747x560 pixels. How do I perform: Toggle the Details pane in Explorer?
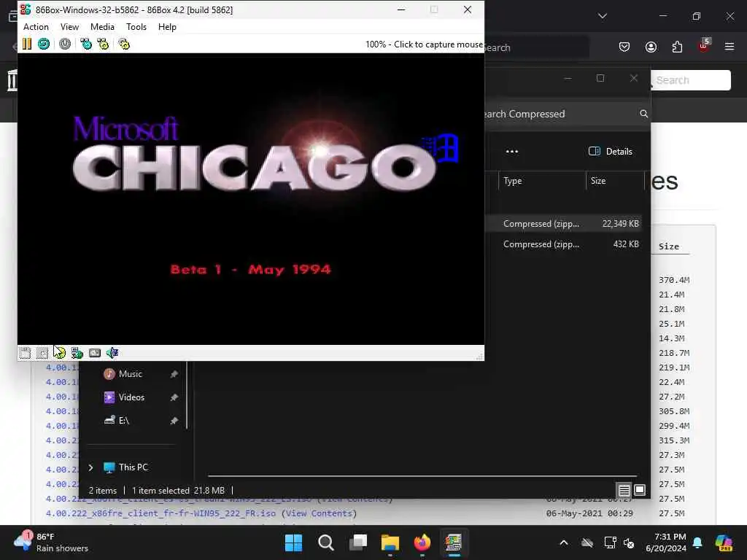click(611, 152)
